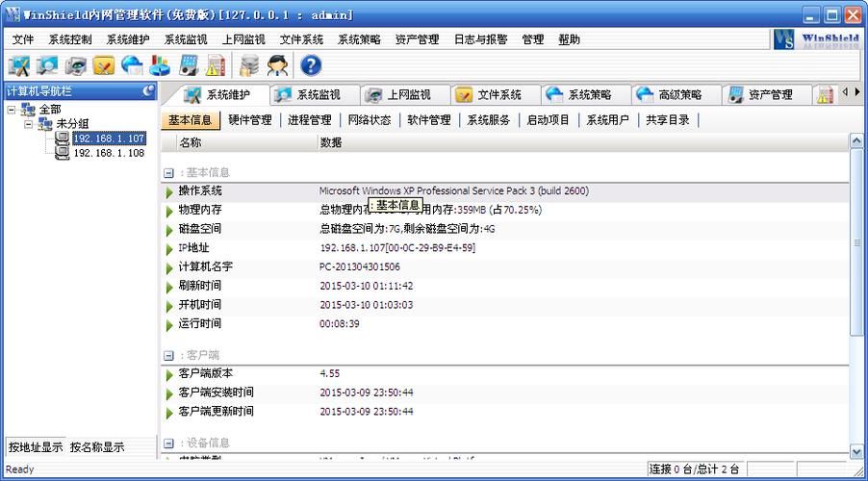Click the WinShield logo at top right
Viewport: 868px width, 481px height.
point(817,39)
